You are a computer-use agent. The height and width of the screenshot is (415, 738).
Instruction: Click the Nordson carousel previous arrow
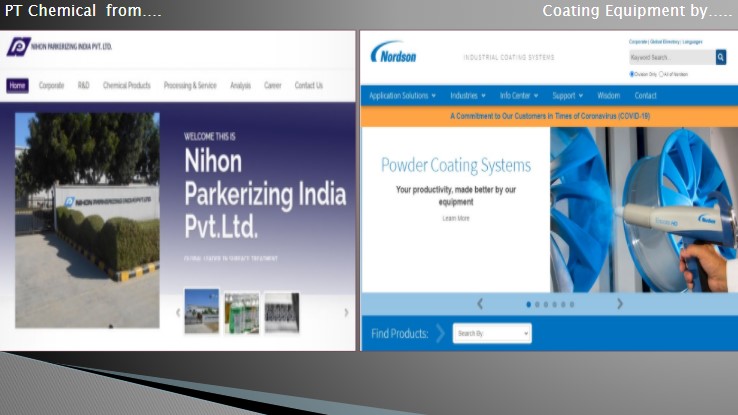(480, 304)
